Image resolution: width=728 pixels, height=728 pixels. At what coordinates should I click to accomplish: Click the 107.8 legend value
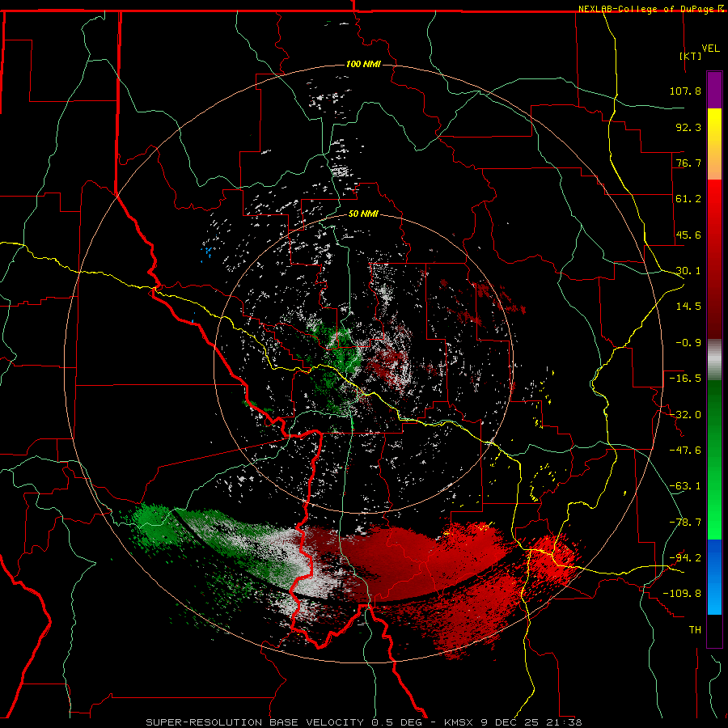[x=685, y=91]
